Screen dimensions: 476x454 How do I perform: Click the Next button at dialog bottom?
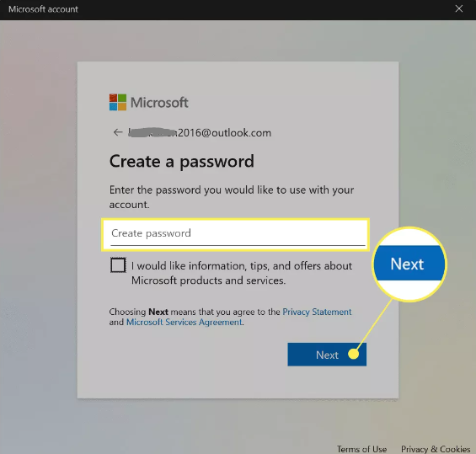tap(327, 355)
